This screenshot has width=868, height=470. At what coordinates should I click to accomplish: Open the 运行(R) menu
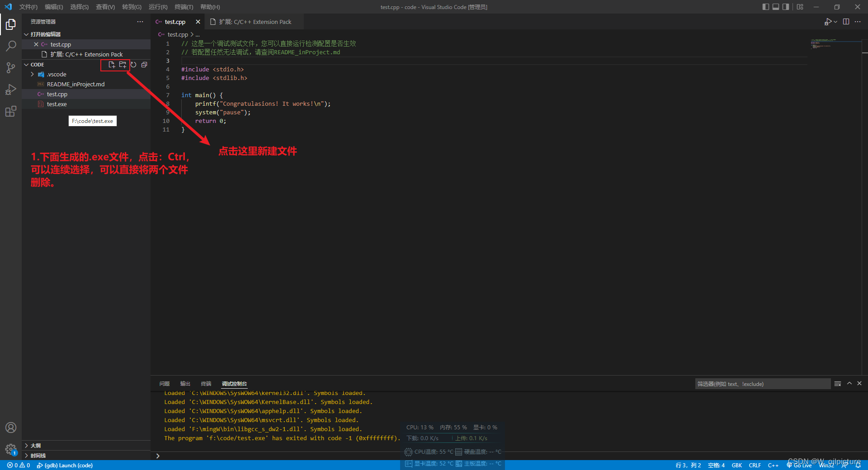point(158,7)
